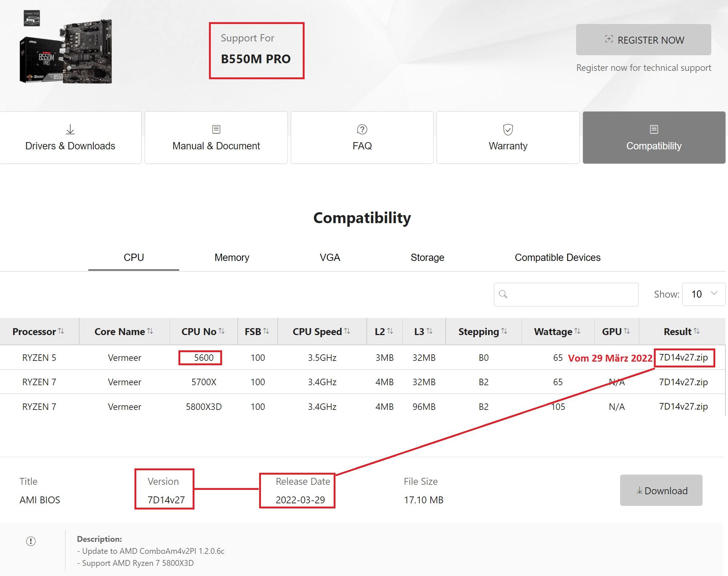The width and height of the screenshot is (728, 576).
Task: Click the 5800X3D CPU No cell
Action: 204,407
